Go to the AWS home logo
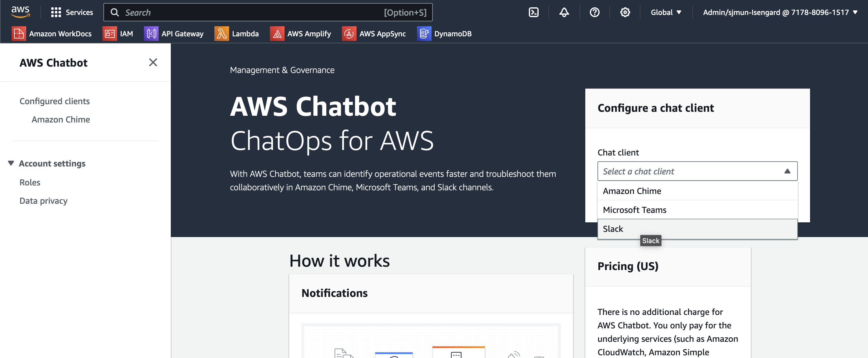Image resolution: width=868 pixels, height=358 pixels. (20, 12)
